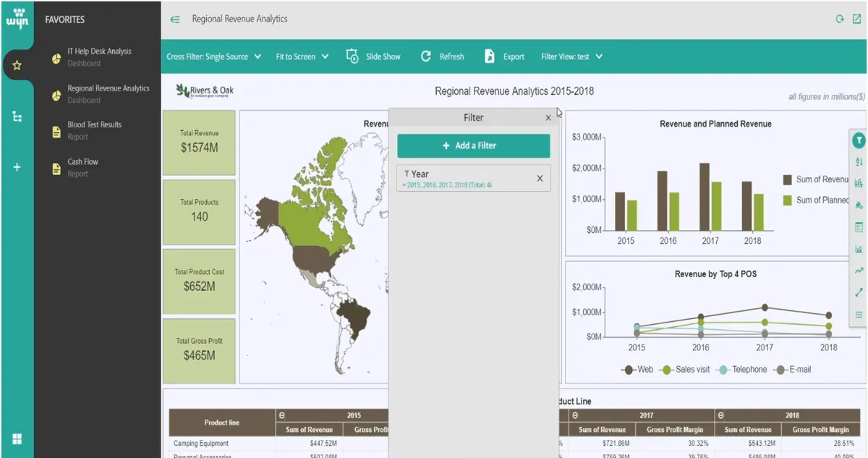Open Cross Filter: Single Source dropdown
This screenshot has height=458, width=868.
coord(213,56)
